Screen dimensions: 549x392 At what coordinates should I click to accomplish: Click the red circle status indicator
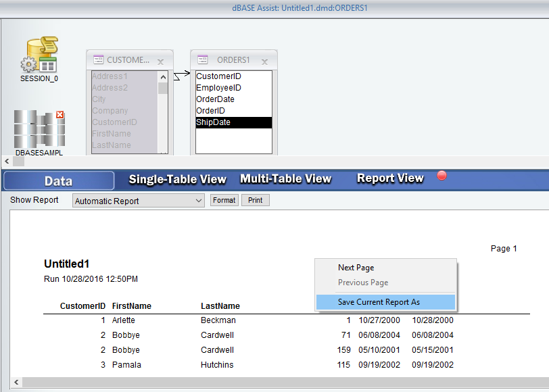coord(442,176)
